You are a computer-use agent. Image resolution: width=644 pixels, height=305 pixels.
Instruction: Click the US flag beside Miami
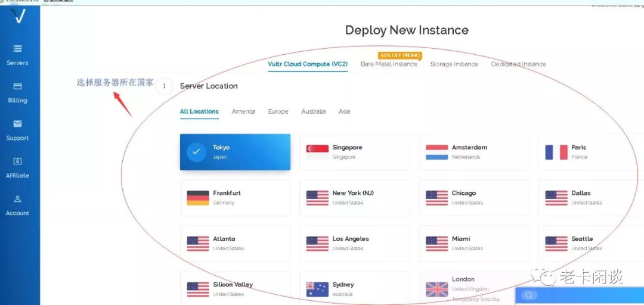tap(436, 244)
